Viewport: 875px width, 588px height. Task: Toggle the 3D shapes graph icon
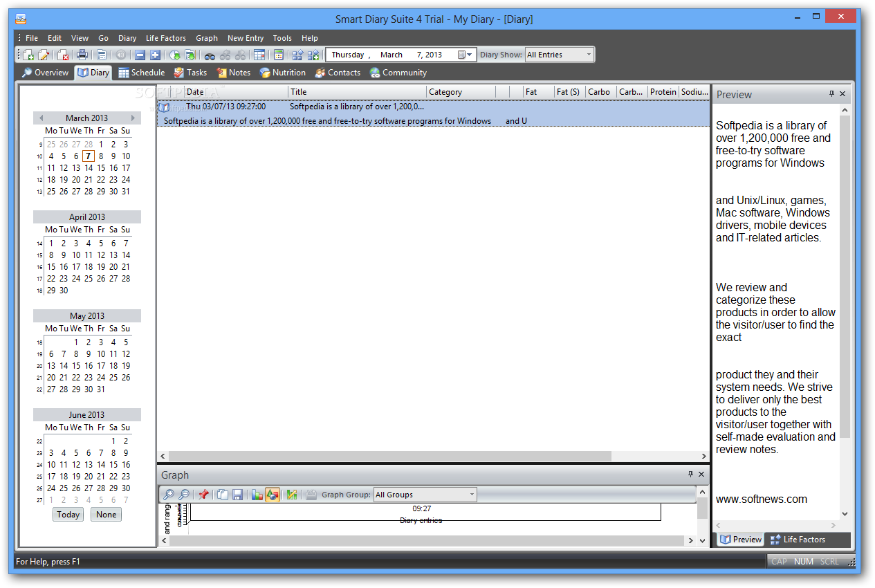tap(273, 495)
